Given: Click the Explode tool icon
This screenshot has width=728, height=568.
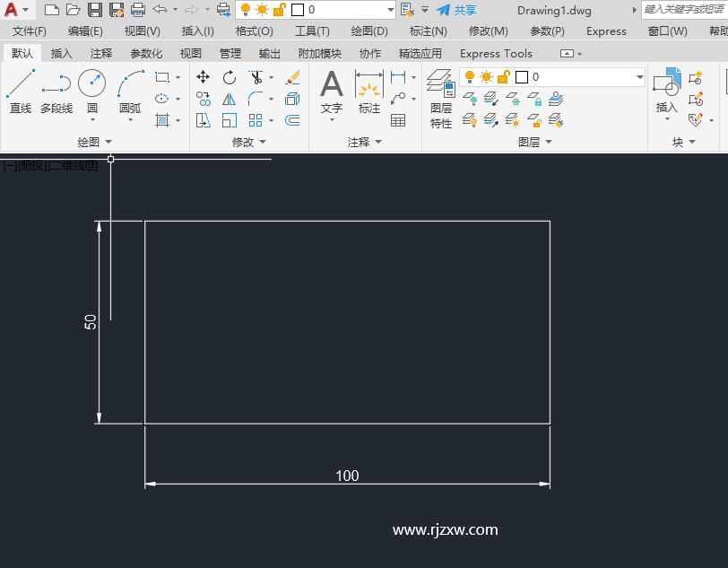Looking at the screenshot, I should 292,99.
